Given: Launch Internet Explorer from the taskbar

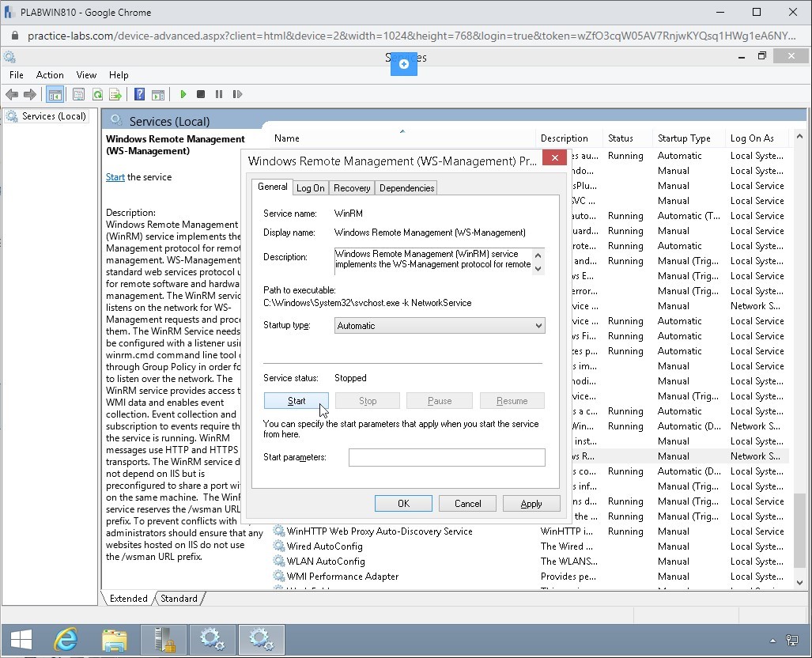Looking at the screenshot, I should pos(66,641).
